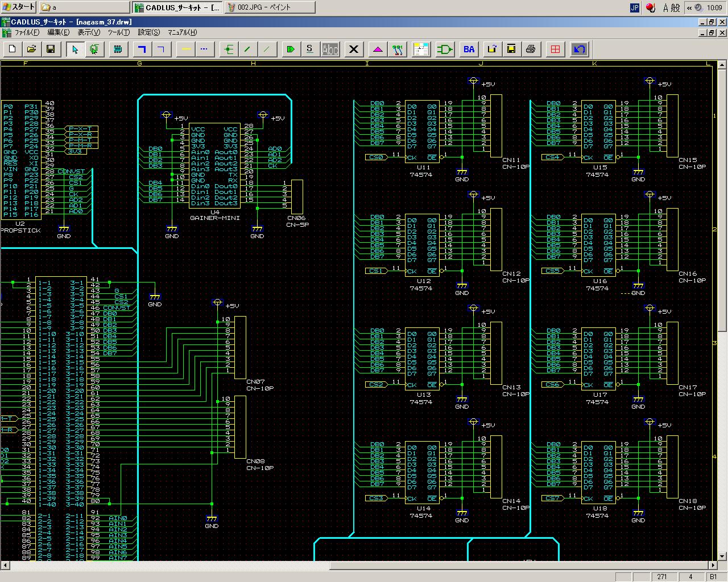
Task: Click the blue undo arrow button
Action: (x=579, y=49)
